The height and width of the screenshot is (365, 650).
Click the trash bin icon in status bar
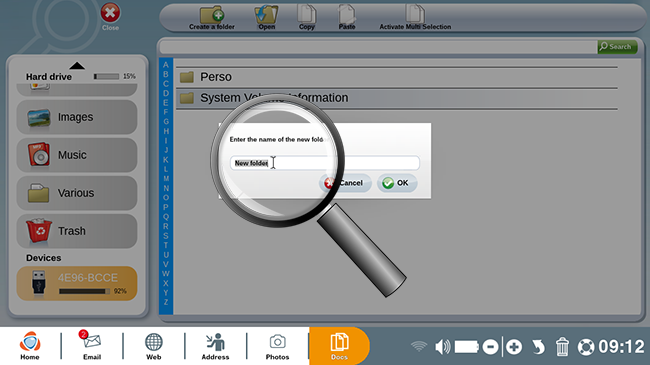click(x=562, y=347)
